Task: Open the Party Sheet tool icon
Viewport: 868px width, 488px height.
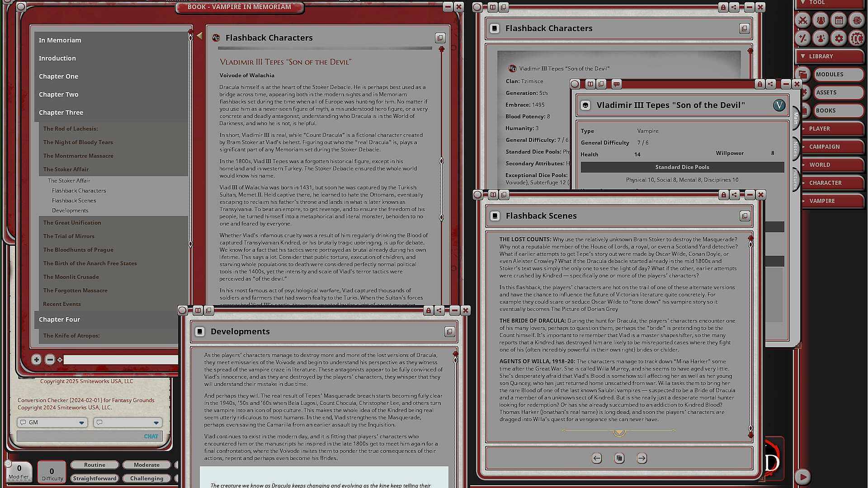Action: tap(821, 20)
